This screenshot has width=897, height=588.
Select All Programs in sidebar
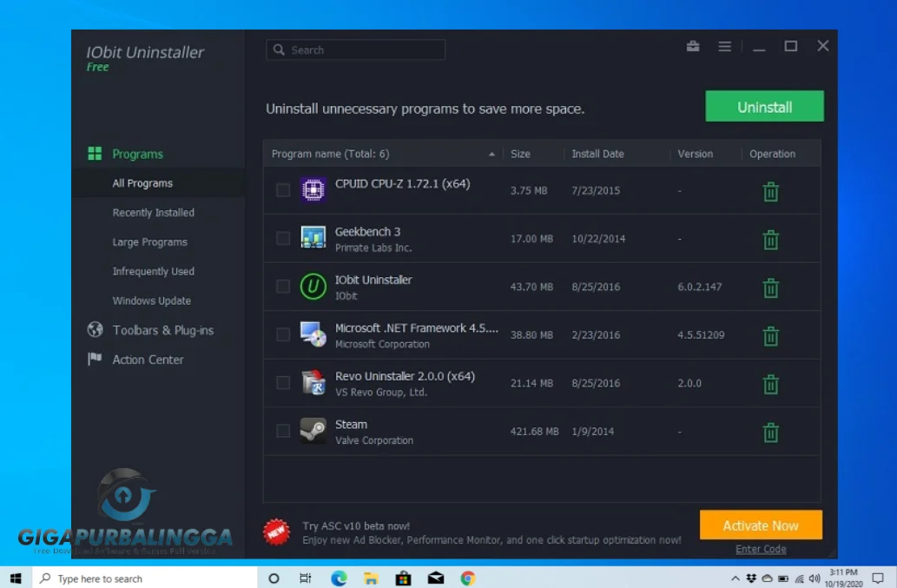pos(142,183)
